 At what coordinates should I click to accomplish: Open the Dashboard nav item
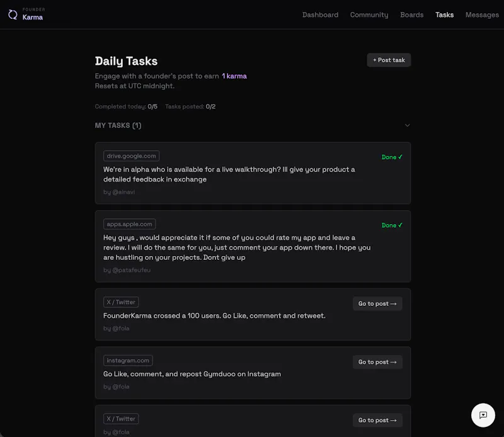click(x=320, y=15)
